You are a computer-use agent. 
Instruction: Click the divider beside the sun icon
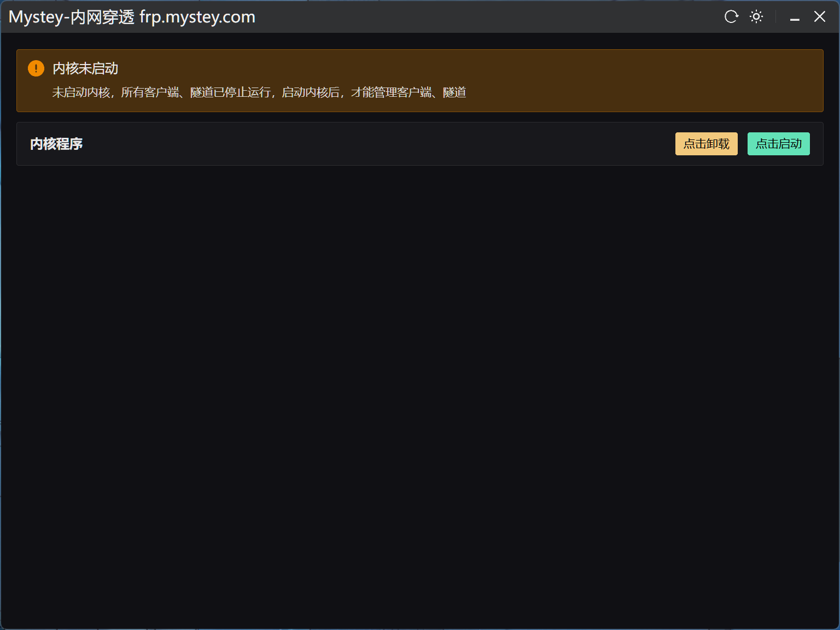pos(775,16)
